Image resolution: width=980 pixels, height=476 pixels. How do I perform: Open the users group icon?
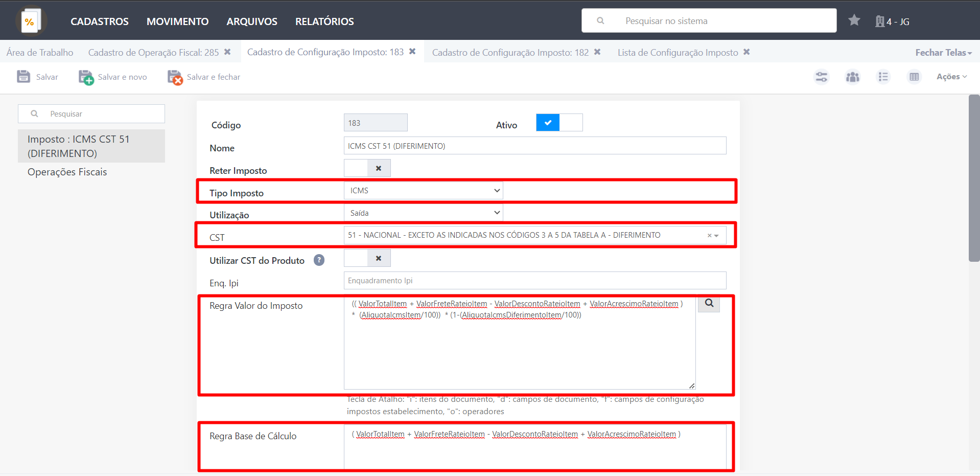[x=852, y=77]
